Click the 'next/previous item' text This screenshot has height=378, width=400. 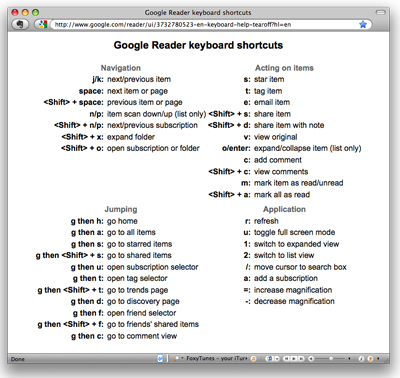point(139,79)
